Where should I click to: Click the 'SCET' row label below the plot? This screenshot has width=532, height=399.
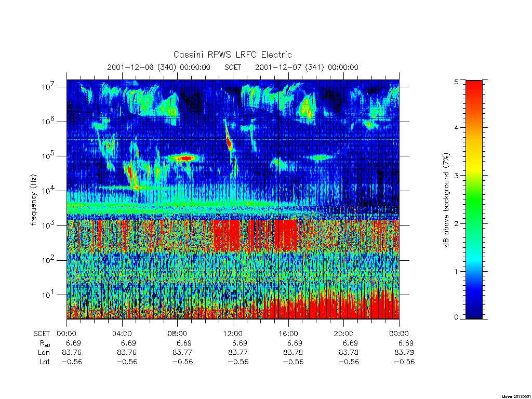pyautogui.click(x=42, y=334)
